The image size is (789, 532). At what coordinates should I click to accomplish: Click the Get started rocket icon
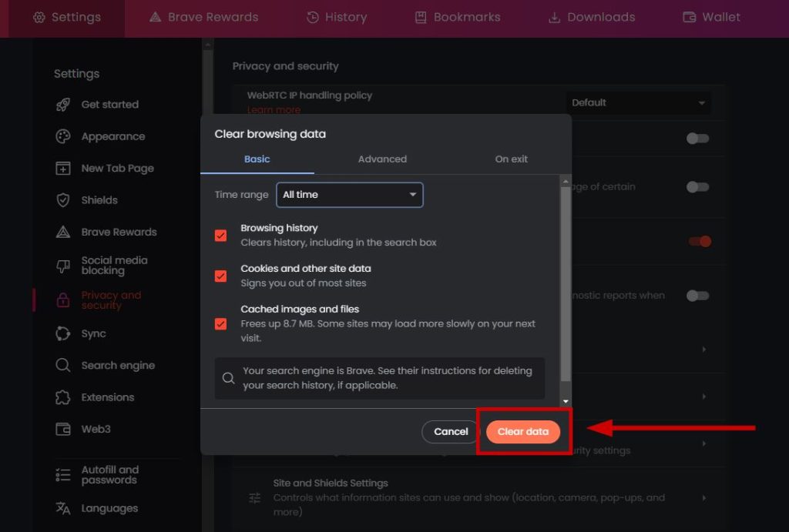click(x=63, y=105)
